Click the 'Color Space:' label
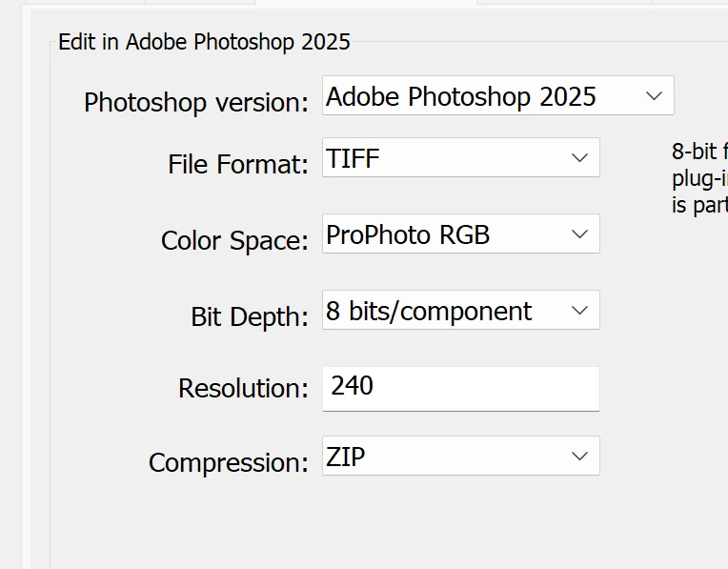 234,240
